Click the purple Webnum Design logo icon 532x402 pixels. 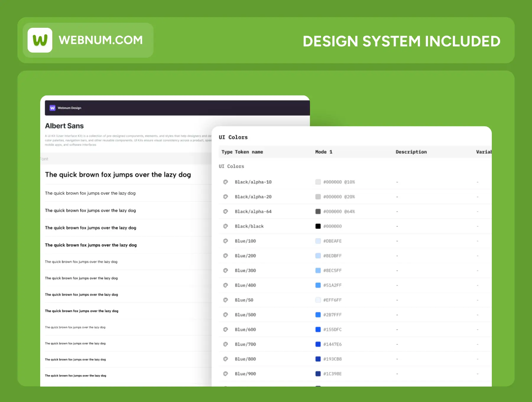click(x=52, y=108)
